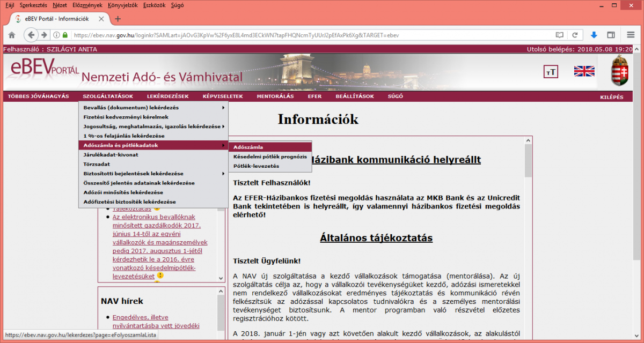Image resolution: width=644 pixels, height=343 pixels.
Task: Select Adószámla in the submenu
Action: [x=270, y=147]
